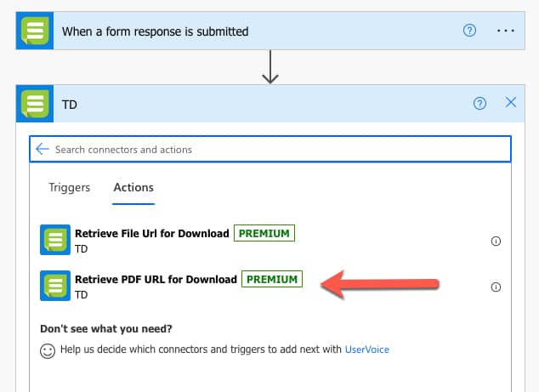Choose Retrieve PDF URL for Download action
Viewport: 539px width, 392px height.
156,279
